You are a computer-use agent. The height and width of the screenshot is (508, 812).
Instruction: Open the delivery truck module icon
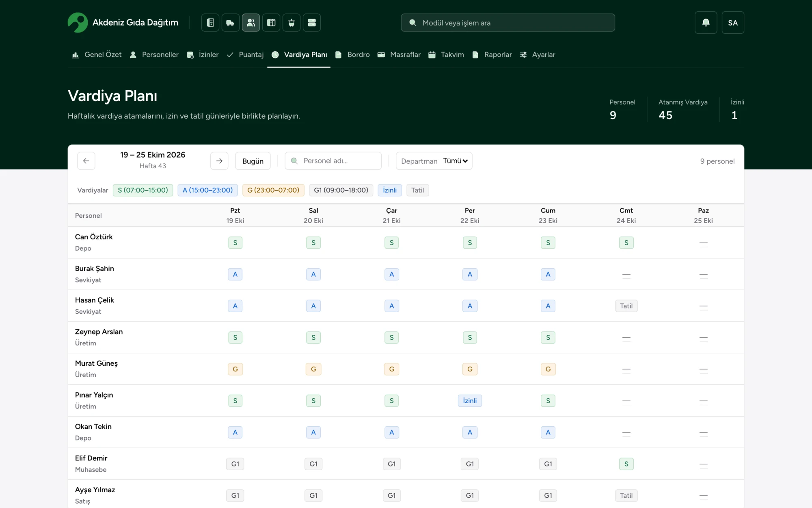tap(231, 23)
